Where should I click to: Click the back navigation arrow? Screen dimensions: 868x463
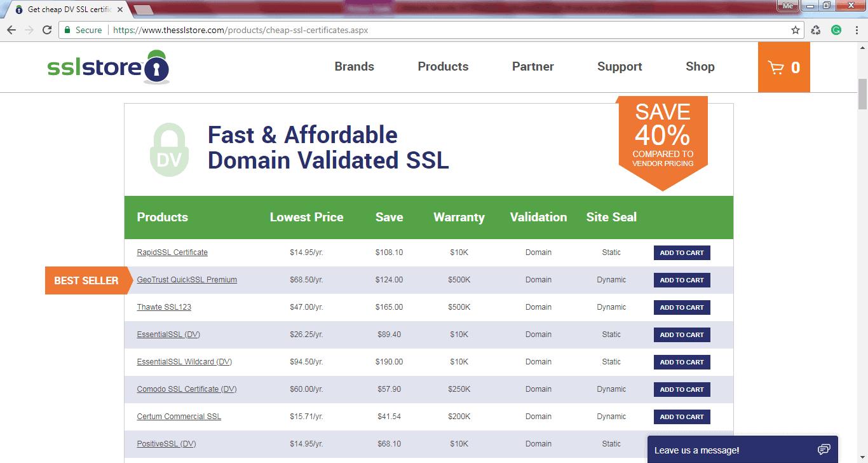(x=11, y=29)
